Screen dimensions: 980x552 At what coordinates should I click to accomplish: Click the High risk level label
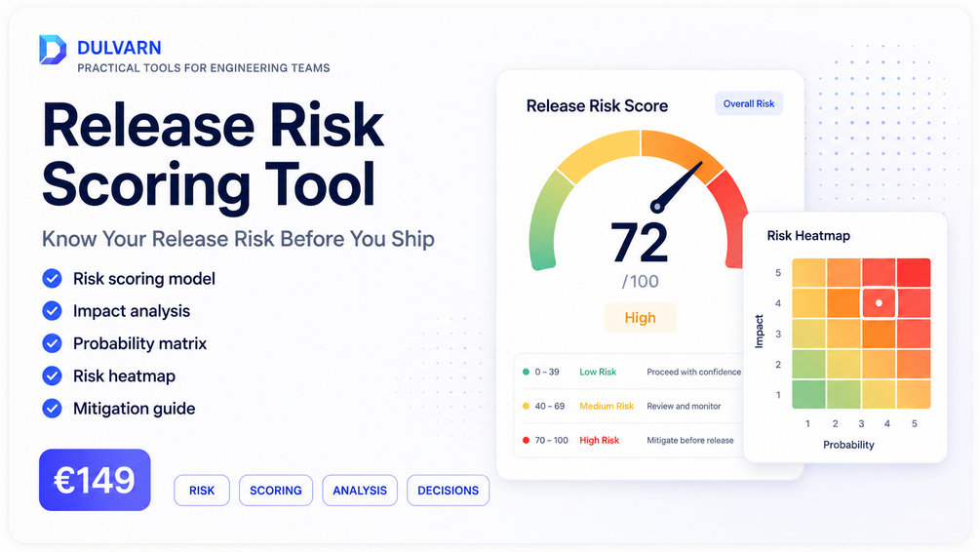[640, 318]
